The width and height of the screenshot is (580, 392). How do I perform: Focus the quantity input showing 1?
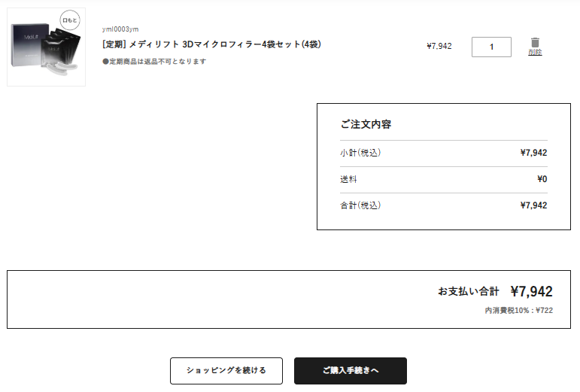[x=491, y=47]
